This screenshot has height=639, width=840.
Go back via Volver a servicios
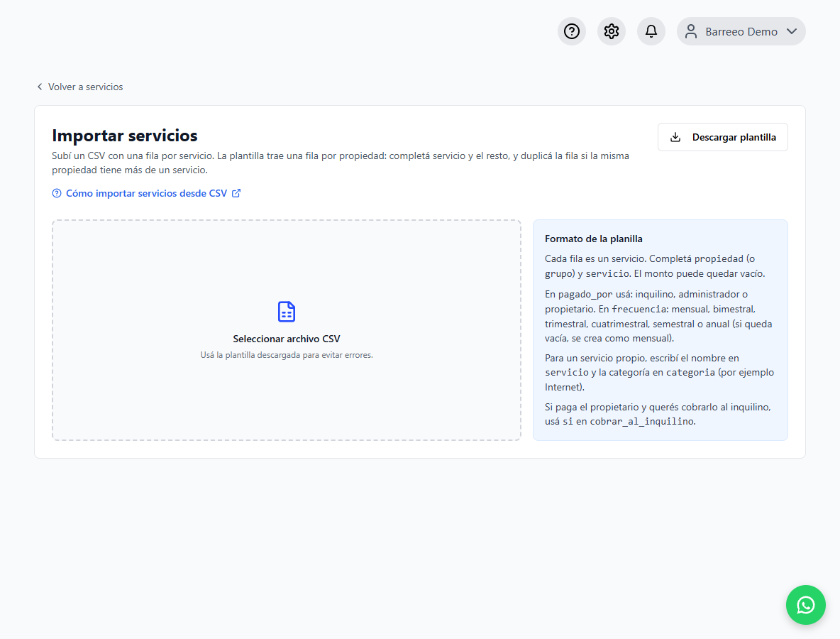pos(80,87)
